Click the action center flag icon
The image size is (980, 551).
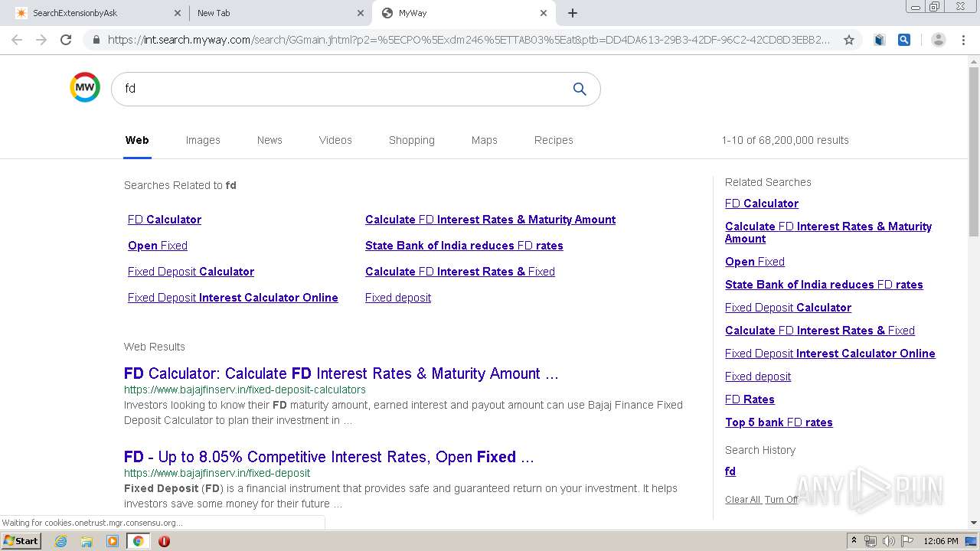coord(907,541)
